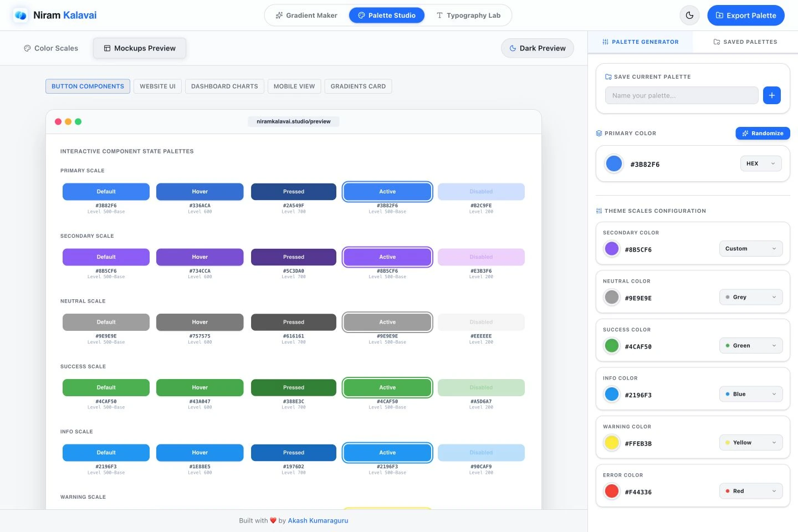Click the success scale Active button
Screen dimensions: 798x532
387,387
